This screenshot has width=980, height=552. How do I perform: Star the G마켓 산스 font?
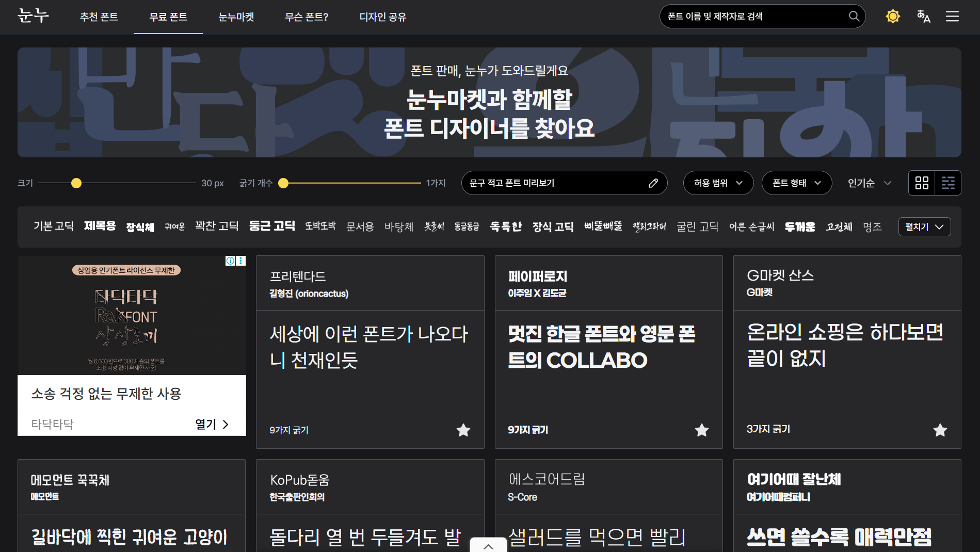[x=940, y=430]
